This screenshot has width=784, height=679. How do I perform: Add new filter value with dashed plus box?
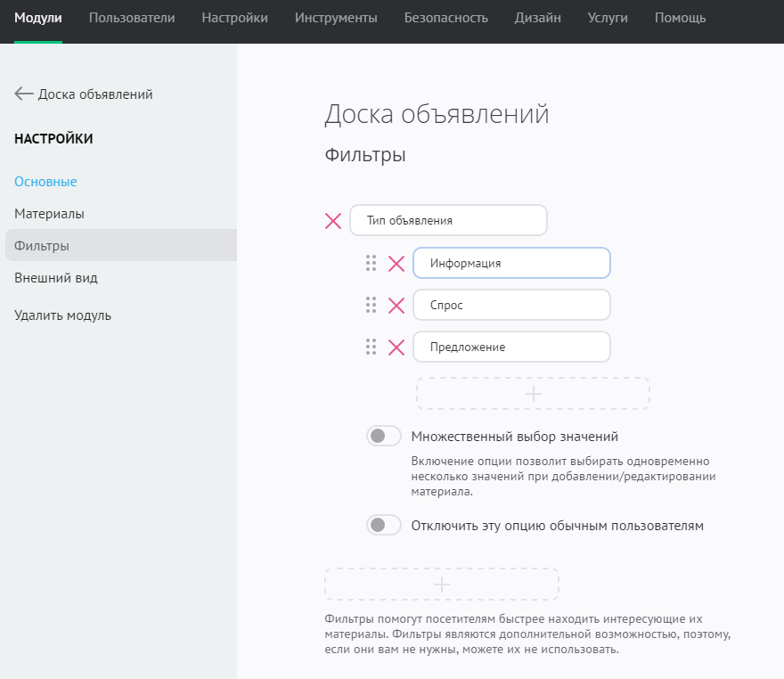(x=533, y=394)
